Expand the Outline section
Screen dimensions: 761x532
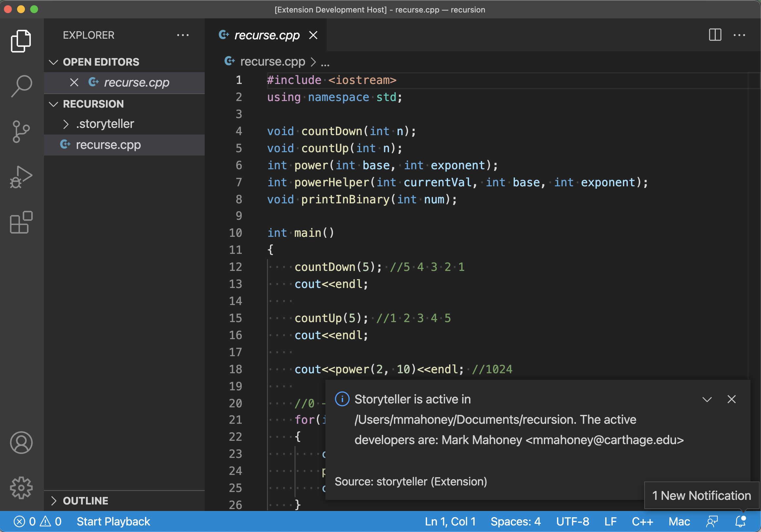point(53,501)
